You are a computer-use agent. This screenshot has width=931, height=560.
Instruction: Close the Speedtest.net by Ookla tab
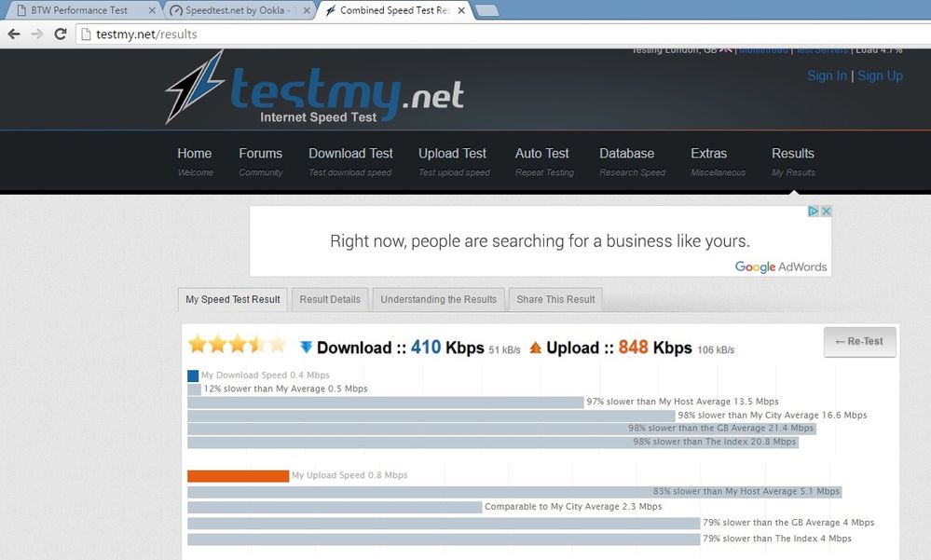307,10
